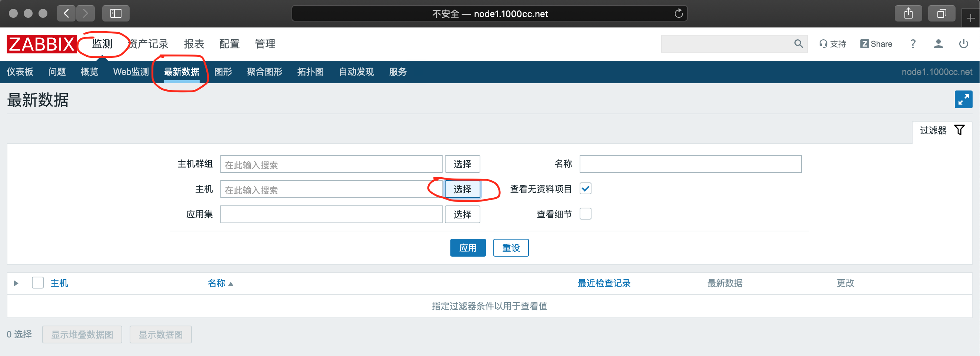Open the help question mark icon
980x356 pixels.
click(x=913, y=44)
